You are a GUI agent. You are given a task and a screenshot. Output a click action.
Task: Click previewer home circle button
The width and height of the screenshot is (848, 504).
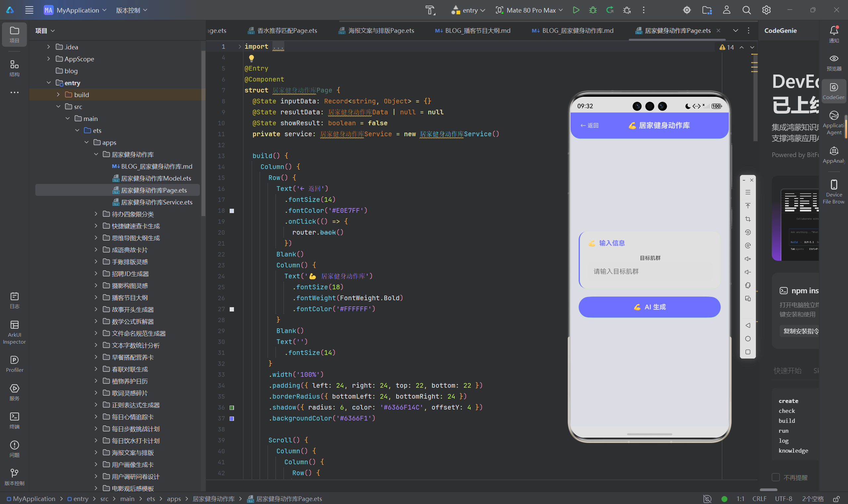748,339
